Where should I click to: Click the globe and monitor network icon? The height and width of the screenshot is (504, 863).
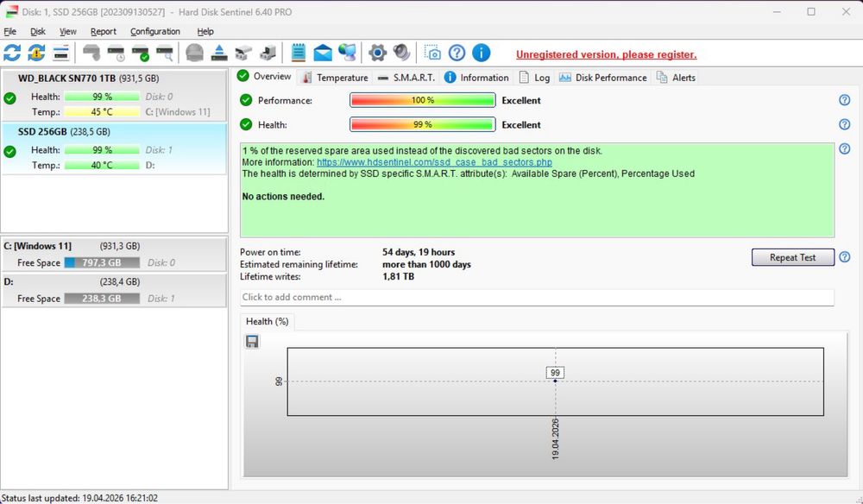pyautogui.click(x=347, y=53)
